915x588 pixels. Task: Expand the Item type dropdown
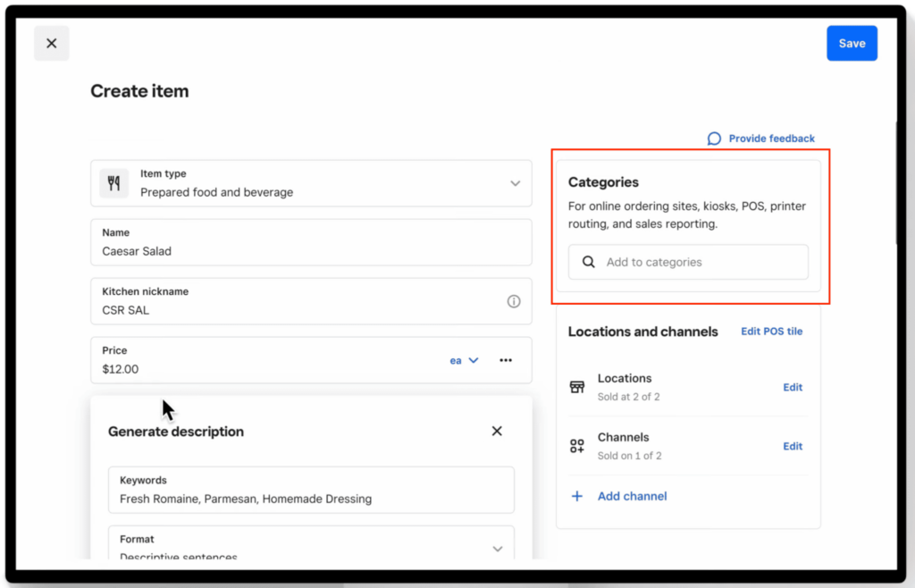(x=515, y=183)
